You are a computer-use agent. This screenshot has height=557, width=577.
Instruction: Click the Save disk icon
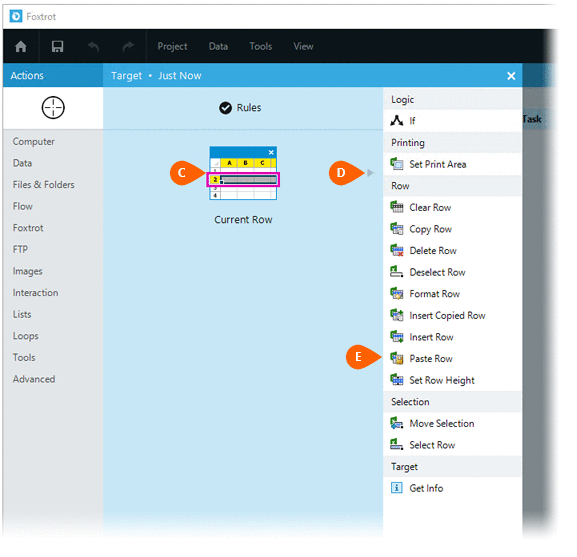pyautogui.click(x=57, y=46)
